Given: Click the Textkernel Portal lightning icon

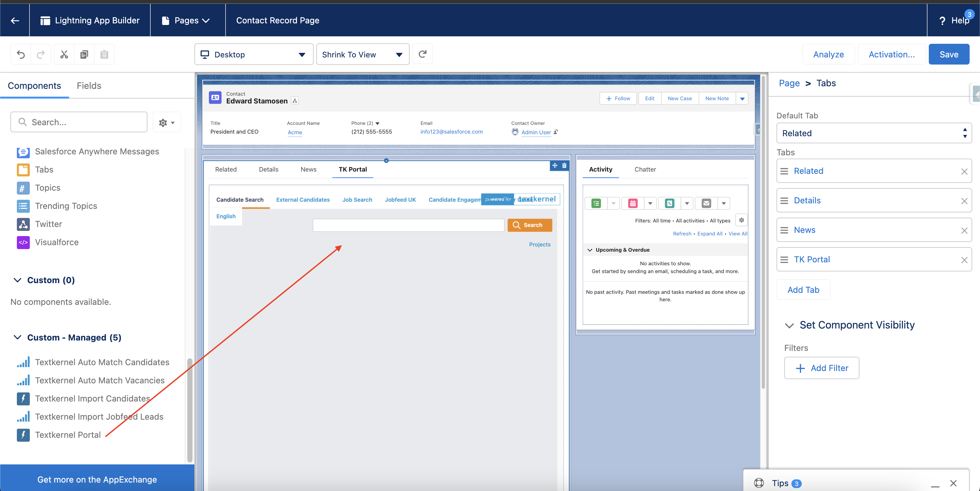Looking at the screenshot, I should (23, 435).
